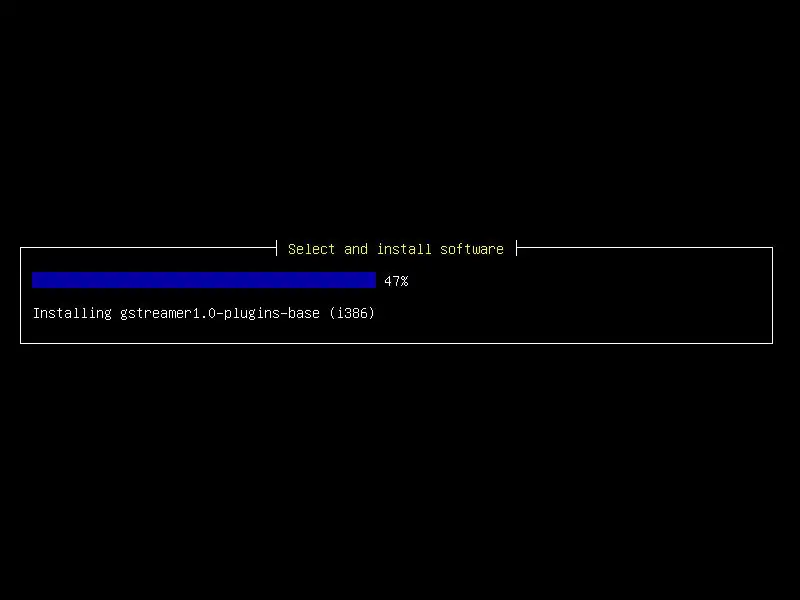Image resolution: width=800 pixels, height=600 pixels.
Task: Click the dialog frame's lower-left corner
Action: [20, 343]
